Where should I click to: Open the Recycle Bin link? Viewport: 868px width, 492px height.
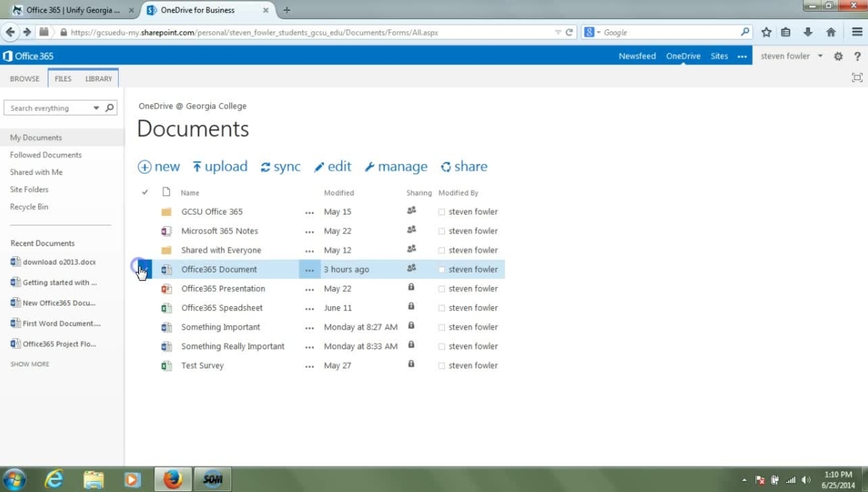tap(29, 207)
